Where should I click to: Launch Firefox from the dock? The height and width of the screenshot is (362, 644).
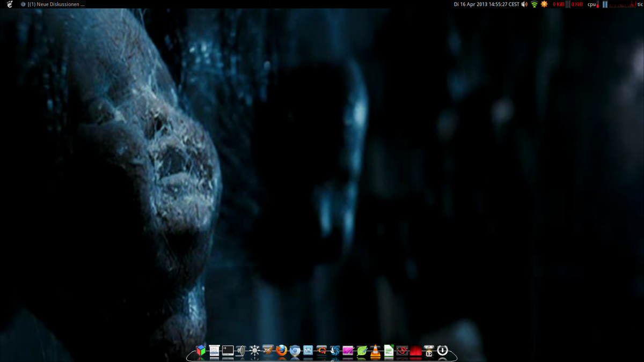282,351
